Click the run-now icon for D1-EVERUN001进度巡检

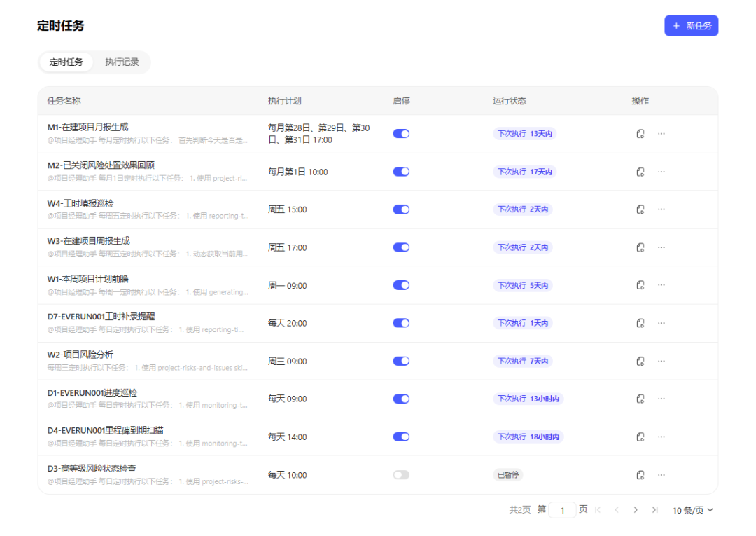tap(640, 399)
